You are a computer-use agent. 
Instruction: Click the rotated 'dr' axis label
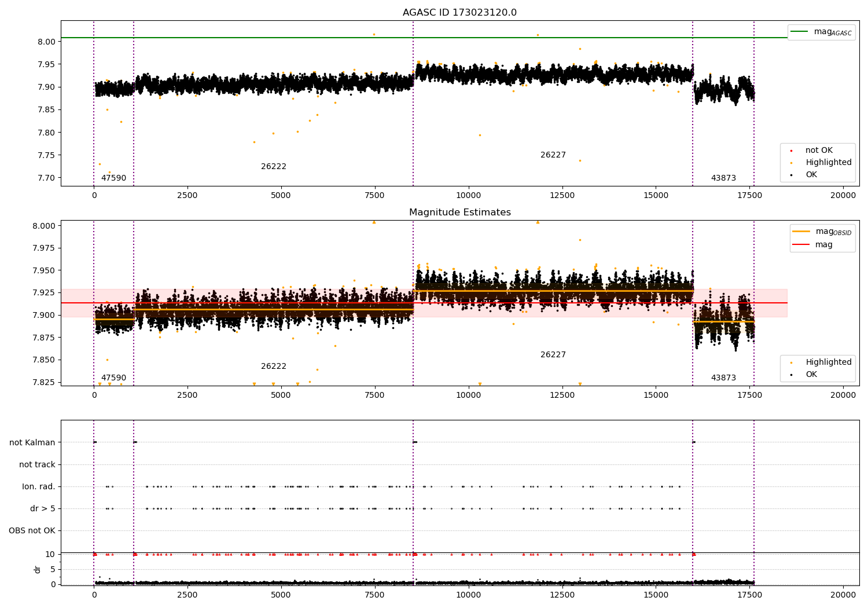pyautogui.click(x=38, y=569)
